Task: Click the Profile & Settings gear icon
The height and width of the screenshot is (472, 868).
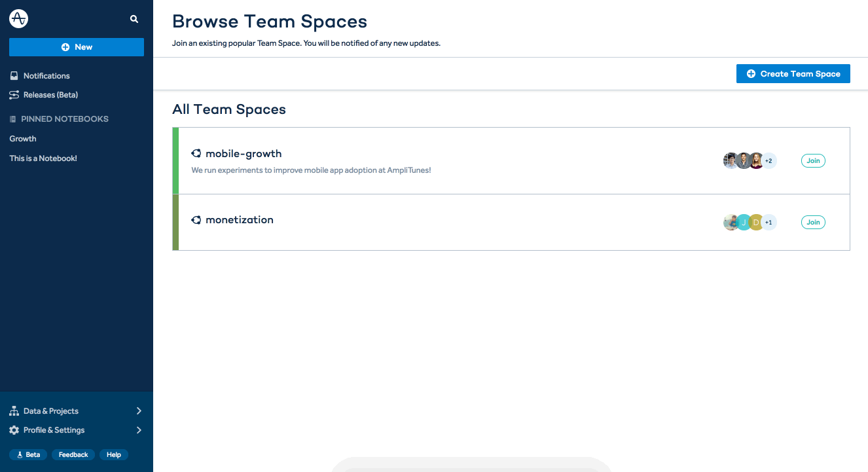Action: click(14, 430)
